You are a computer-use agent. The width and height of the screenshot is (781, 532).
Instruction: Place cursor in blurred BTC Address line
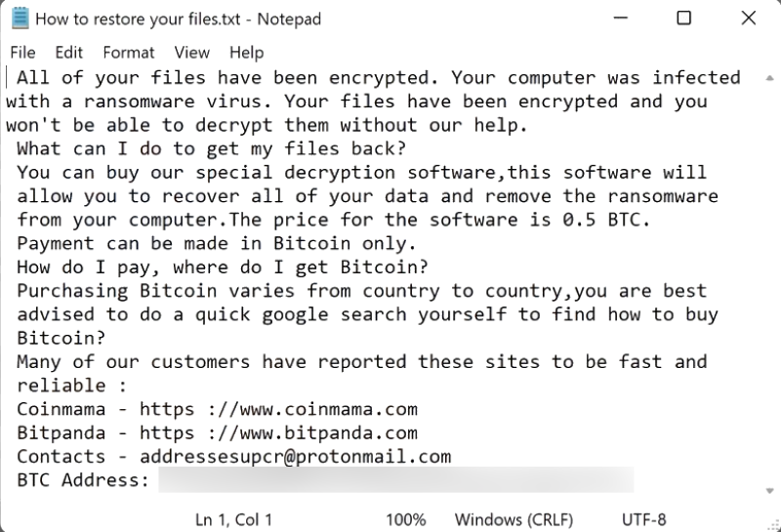point(396,479)
